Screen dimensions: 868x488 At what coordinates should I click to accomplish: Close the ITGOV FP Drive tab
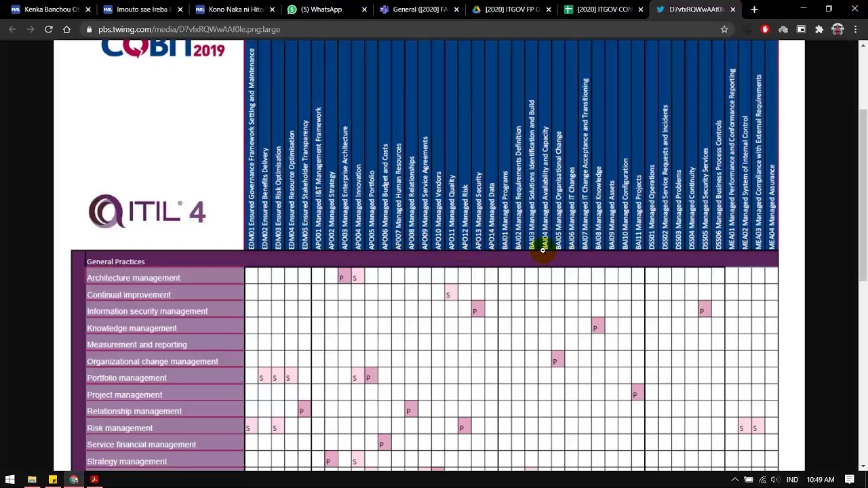549,9
